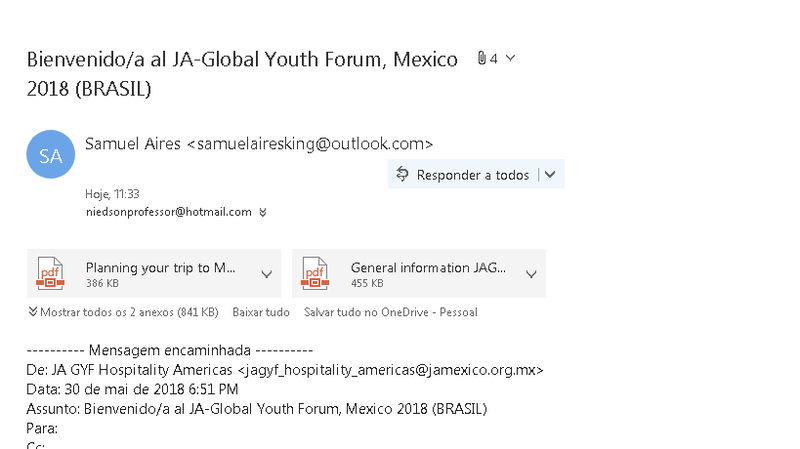Open the General information JAG... attachment
Image resolution: width=800 pixels, height=449 pixels.
[419, 273]
